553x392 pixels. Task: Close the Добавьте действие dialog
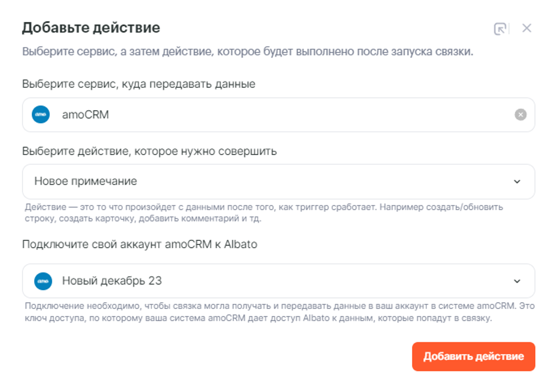(527, 28)
